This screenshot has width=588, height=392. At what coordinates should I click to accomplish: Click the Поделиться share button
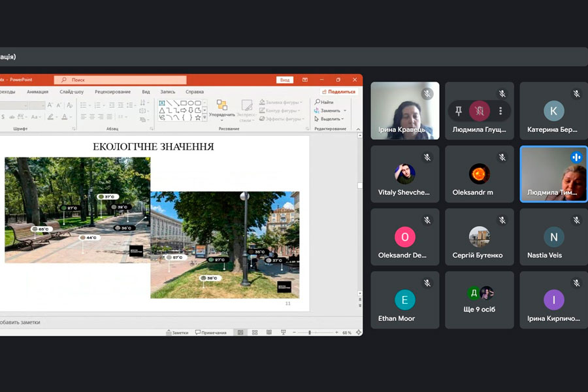pyautogui.click(x=338, y=92)
